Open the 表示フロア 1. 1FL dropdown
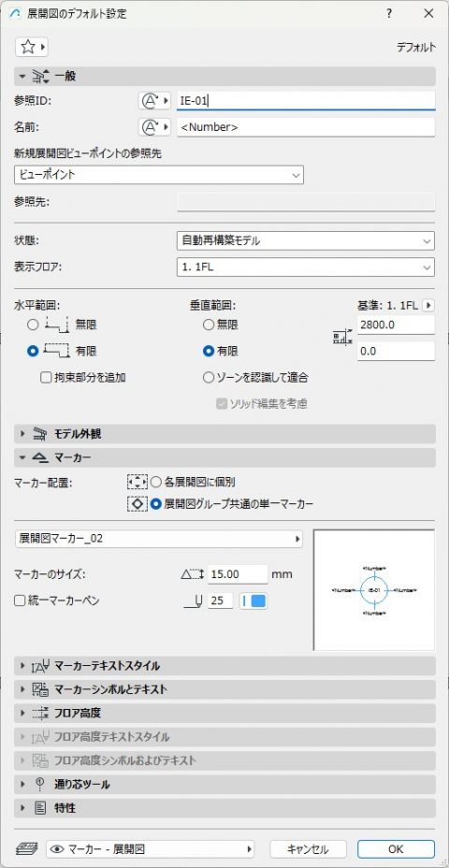 (x=306, y=267)
